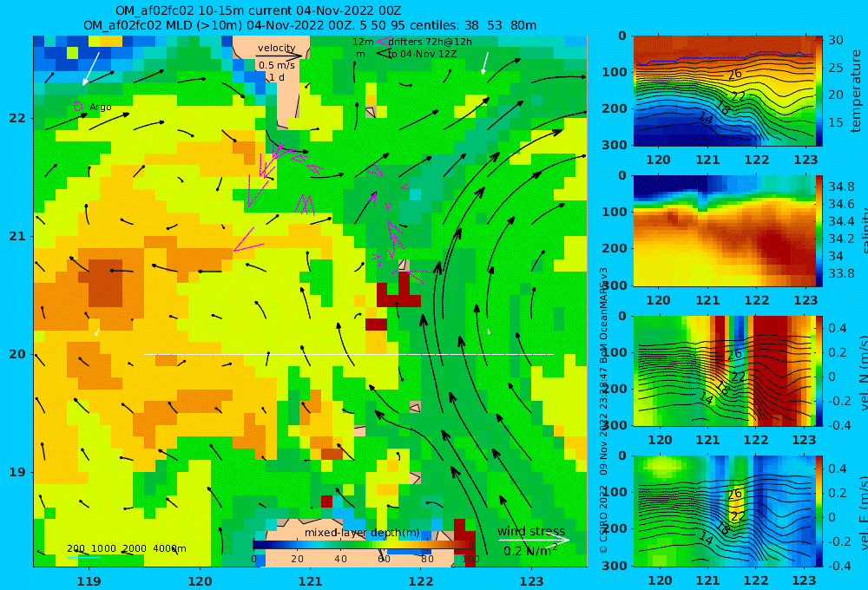Image resolution: width=868 pixels, height=590 pixels.
Task: Click the white dashed section line at 20N
Action: [349, 354]
